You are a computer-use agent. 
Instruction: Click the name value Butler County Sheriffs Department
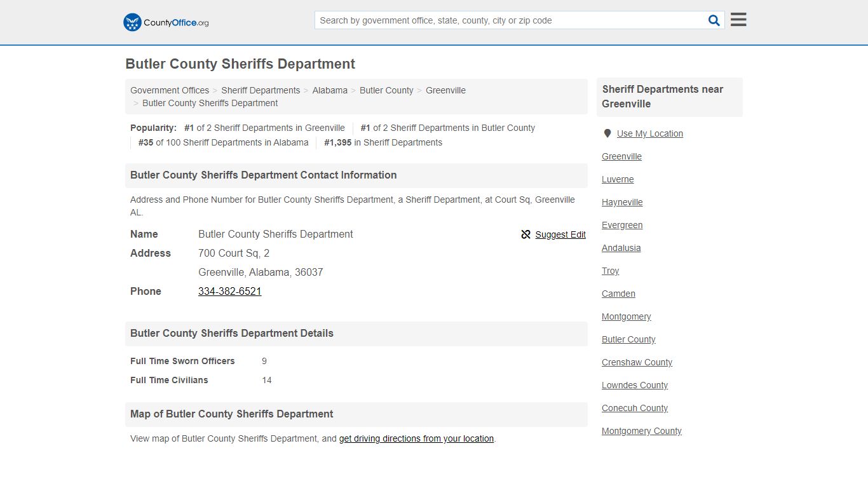pyautogui.click(x=276, y=234)
